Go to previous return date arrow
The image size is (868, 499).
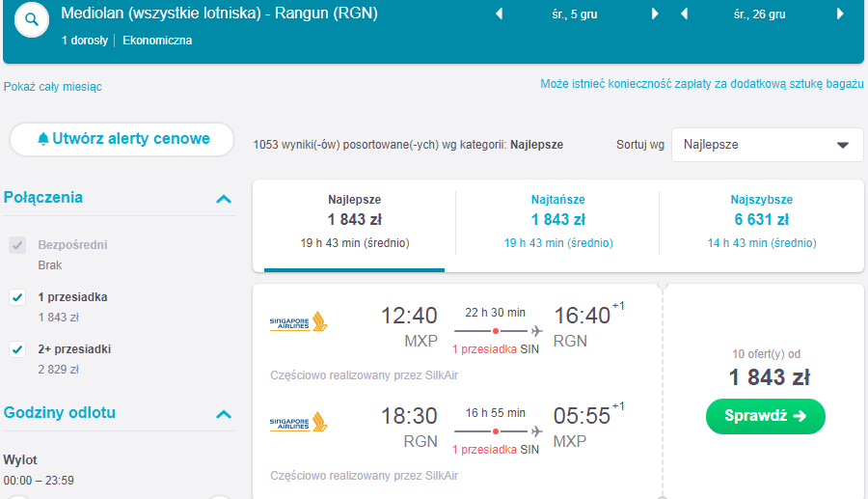(x=684, y=14)
